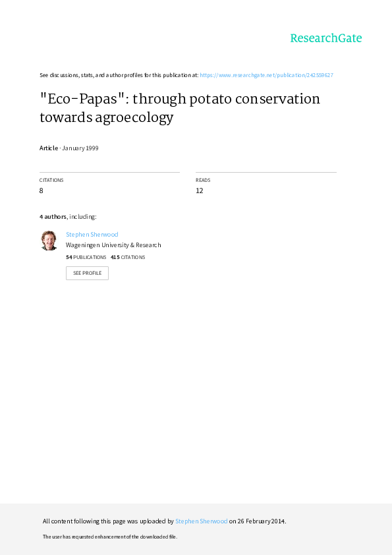Image resolution: width=392 pixels, height=555 pixels.
Task: Click the "requested enhancement" footer notice
Action: point(109,537)
